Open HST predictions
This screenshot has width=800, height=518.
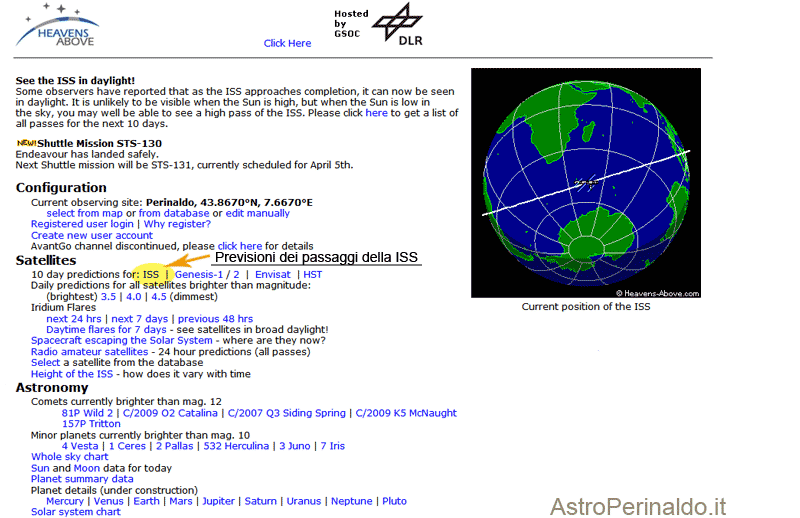313,275
